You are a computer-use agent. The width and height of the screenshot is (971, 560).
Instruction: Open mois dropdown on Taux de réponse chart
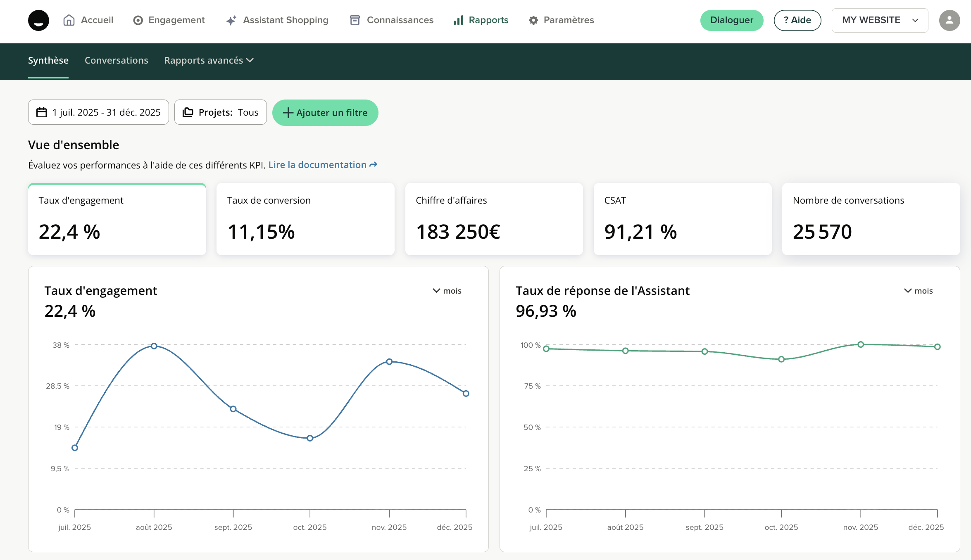pyautogui.click(x=918, y=291)
